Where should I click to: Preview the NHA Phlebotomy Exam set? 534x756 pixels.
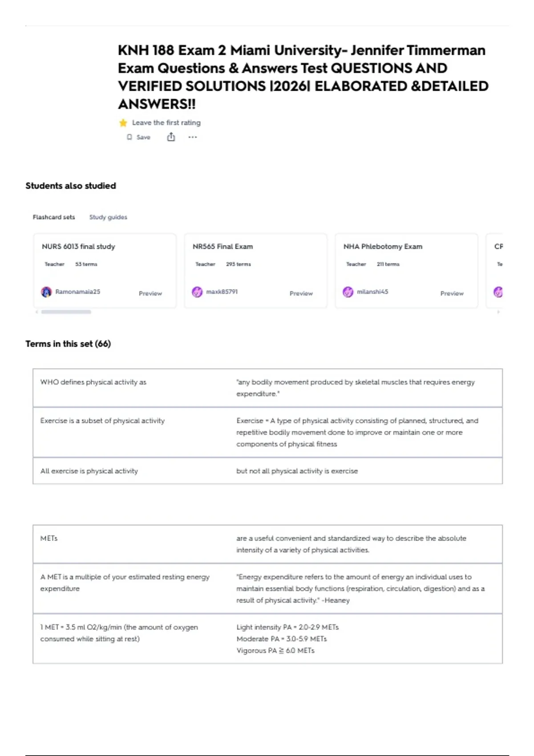coord(452,294)
